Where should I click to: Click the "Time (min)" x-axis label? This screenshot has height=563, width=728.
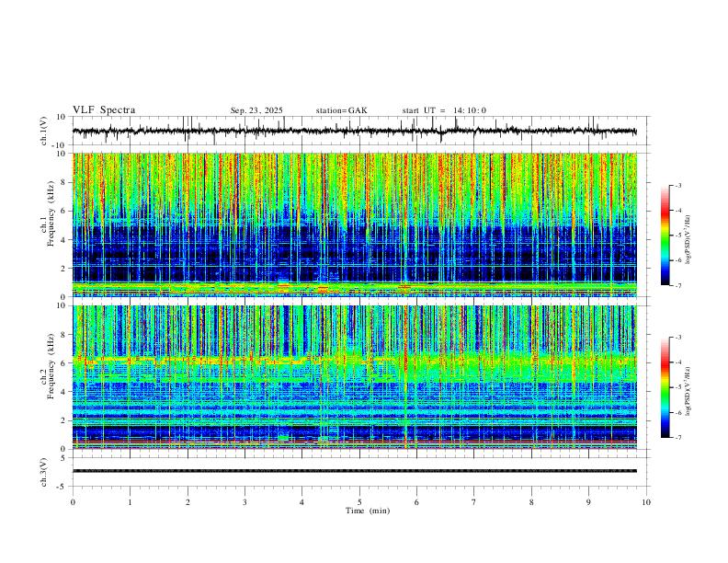368,511
